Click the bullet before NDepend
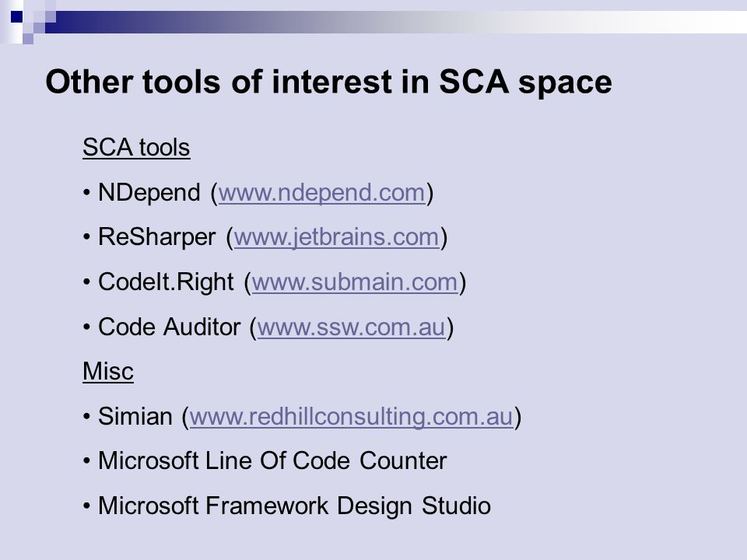 (x=86, y=194)
